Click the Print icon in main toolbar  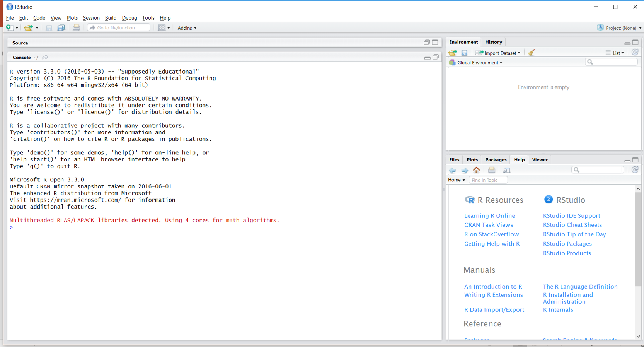click(76, 28)
